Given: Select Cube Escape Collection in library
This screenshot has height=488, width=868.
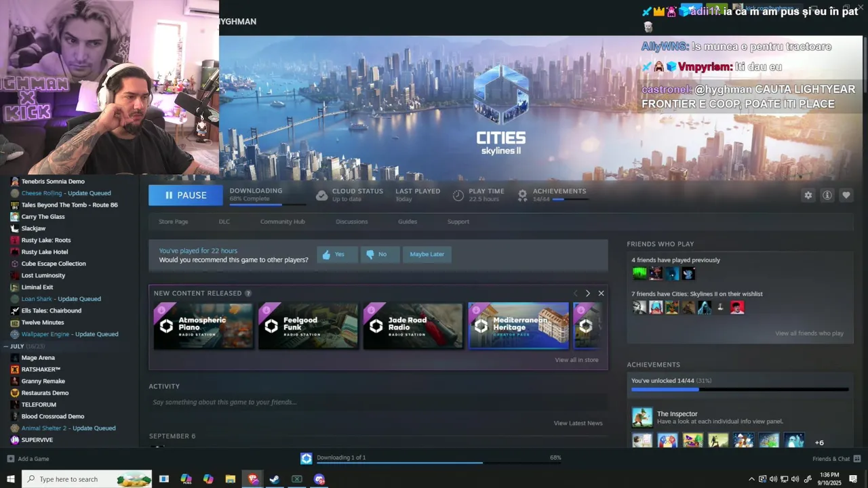Looking at the screenshot, I should tap(54, 264).
